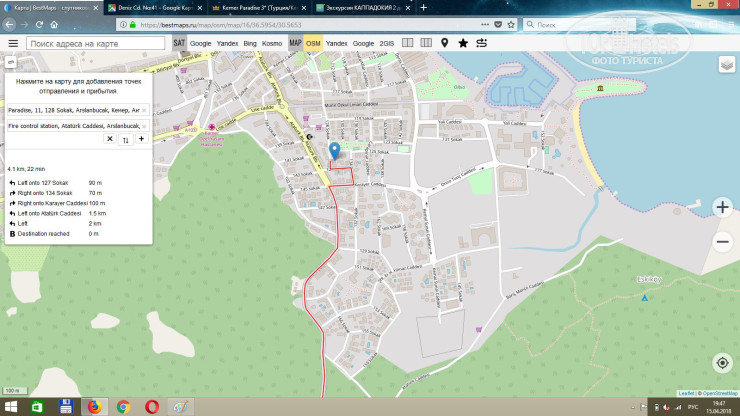Clear the route with X button

(110, 140)
